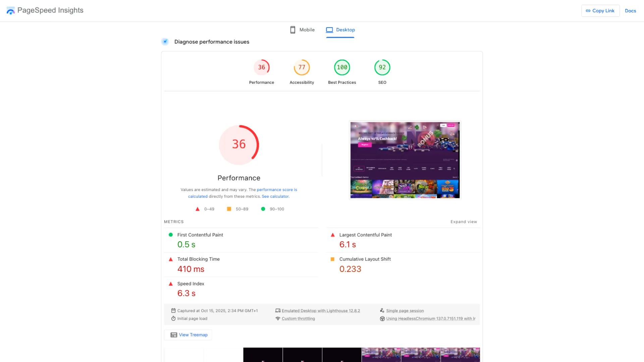644x362 pixels.
Task: Click the green 90-100 legend dot
Action: 263,209
